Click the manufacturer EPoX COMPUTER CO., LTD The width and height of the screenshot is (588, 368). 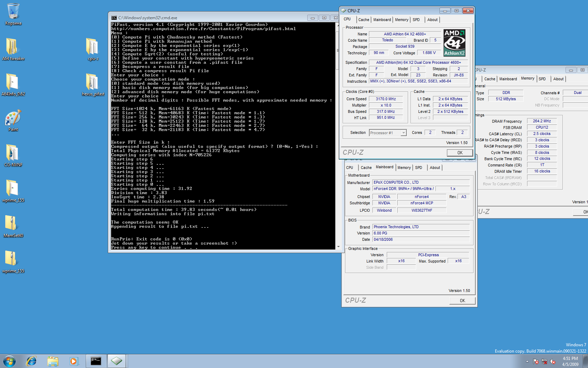click(421, 183)
